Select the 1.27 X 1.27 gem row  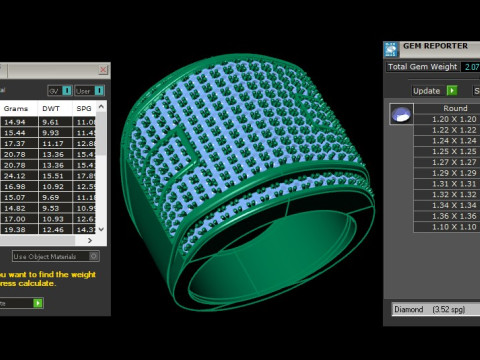[447, 162]
